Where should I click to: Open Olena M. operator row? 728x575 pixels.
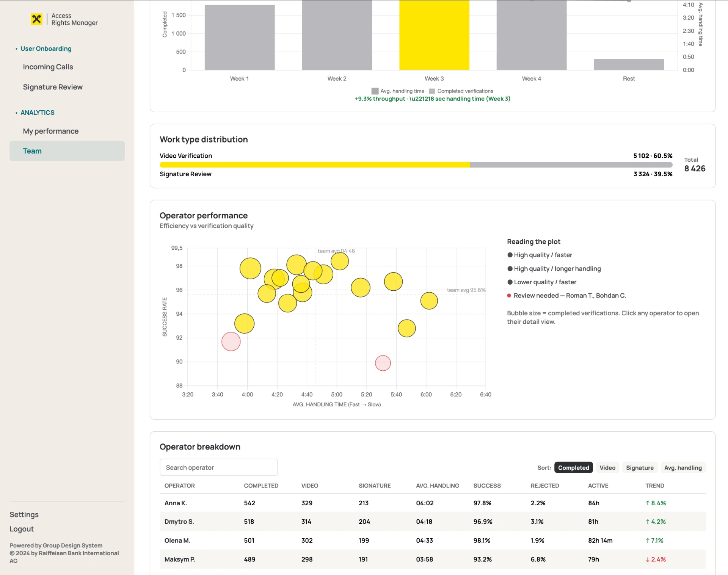pos(433,541)
